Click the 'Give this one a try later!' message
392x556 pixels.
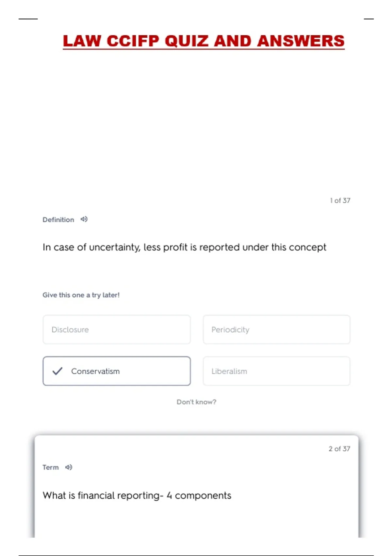click(x=81, y=295)
